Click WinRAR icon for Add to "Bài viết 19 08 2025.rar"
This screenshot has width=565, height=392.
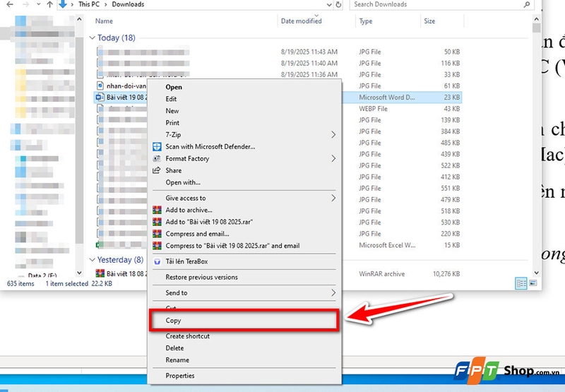point(157,222)
